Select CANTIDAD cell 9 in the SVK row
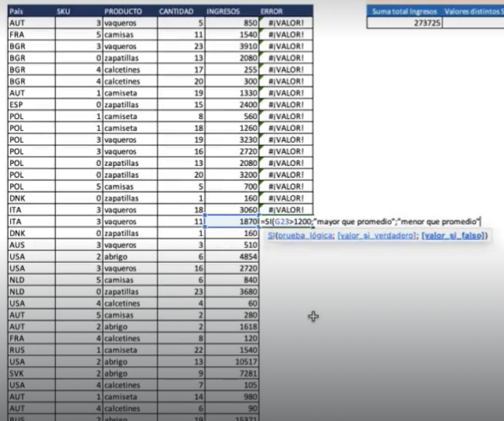Viewport: 504px width, 421px height. tap(181, 373)
